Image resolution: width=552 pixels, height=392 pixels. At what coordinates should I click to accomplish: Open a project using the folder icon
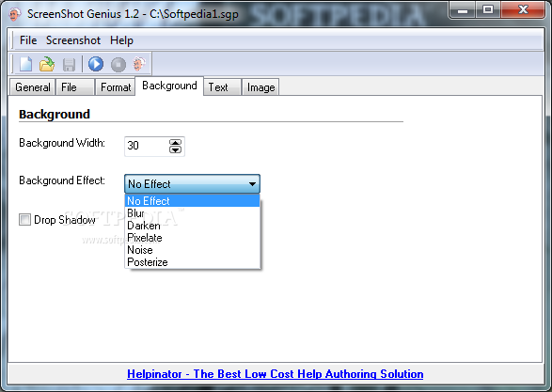point(47,64)
